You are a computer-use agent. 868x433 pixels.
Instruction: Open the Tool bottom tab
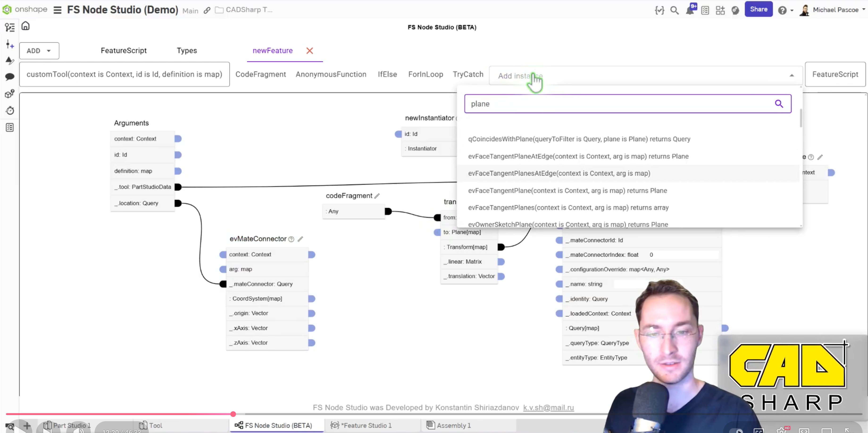pos(151,426)
